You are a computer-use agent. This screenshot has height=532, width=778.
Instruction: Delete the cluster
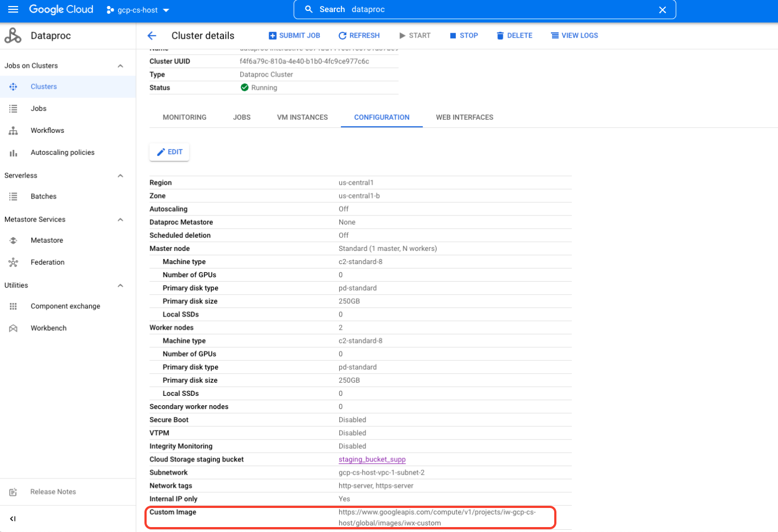[x=514, y=36]
